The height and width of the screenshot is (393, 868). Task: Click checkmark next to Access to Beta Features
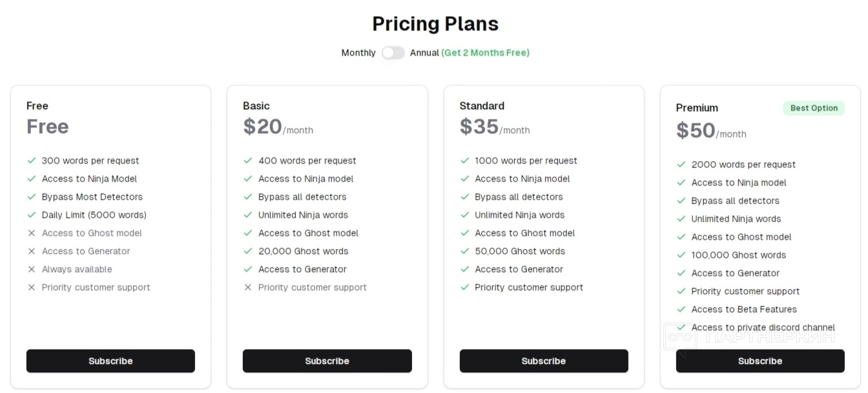point(681,309)
